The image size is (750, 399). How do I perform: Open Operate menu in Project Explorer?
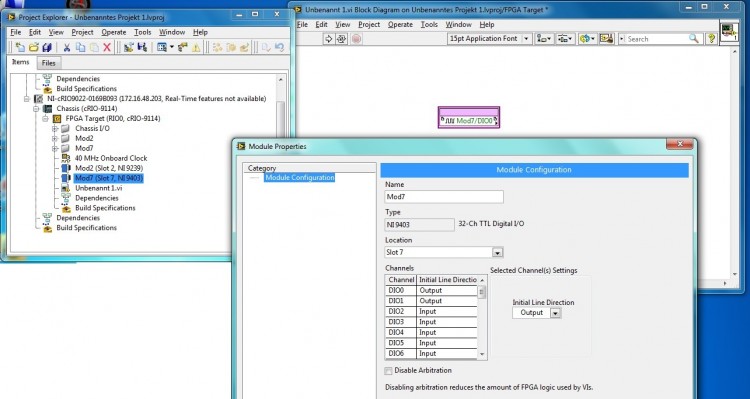(114, 32)
